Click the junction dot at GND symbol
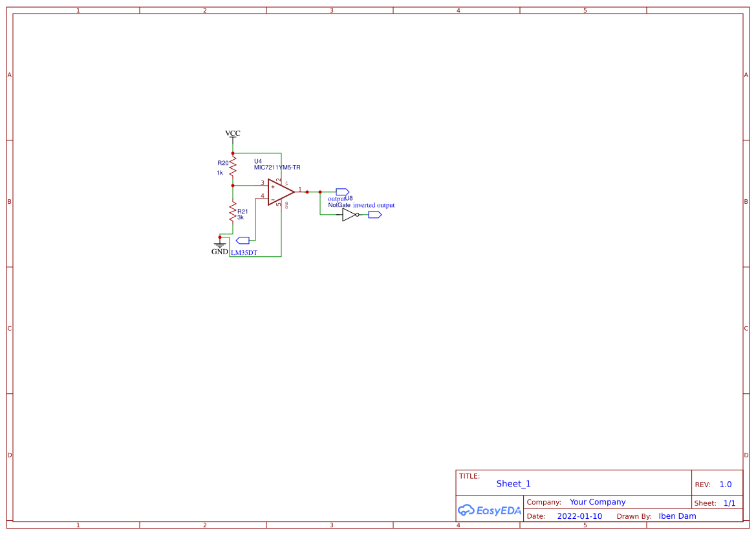This screenshot has height=535, width=756. 220,237
